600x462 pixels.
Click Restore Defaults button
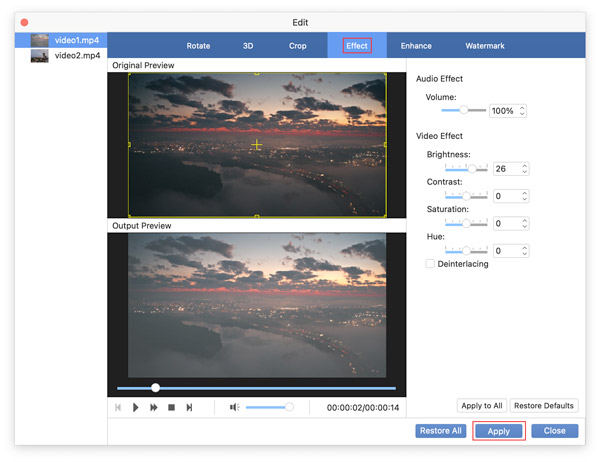[544, 406]
